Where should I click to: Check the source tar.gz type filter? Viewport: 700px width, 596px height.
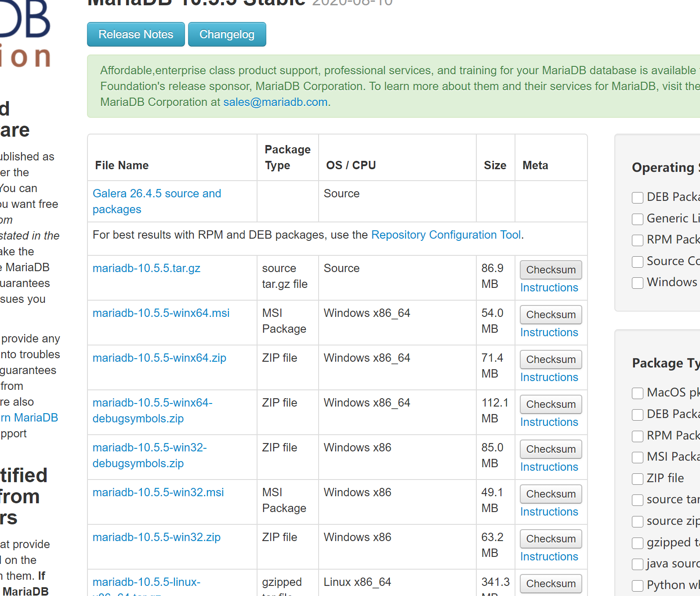(x=638, y=500)
